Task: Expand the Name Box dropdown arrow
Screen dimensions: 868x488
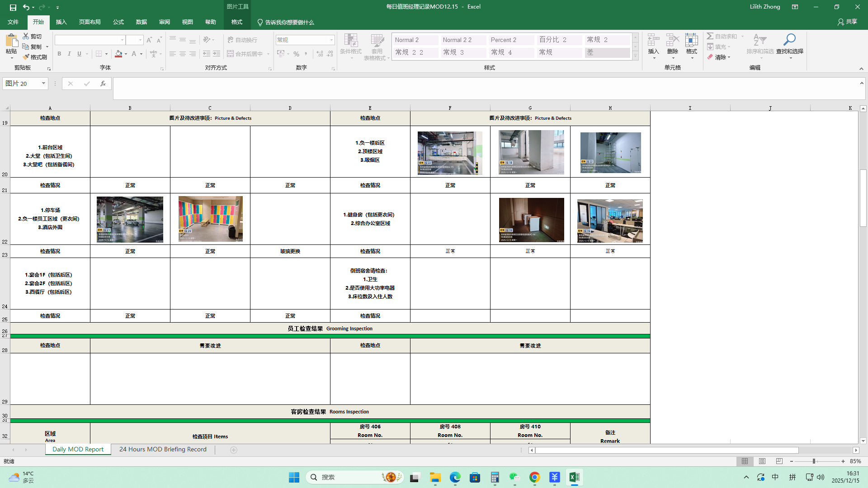Action: [43, 84]
